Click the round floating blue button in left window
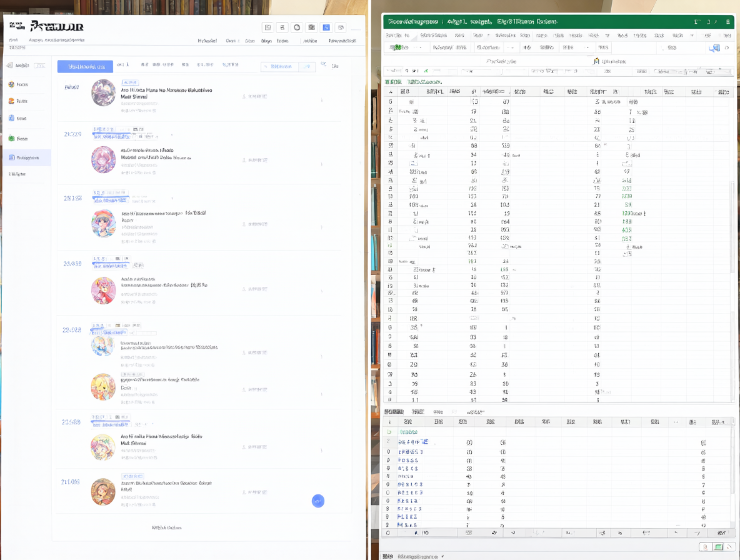The height and width of the screenshot is (560, 740). [x=318, y=501]
